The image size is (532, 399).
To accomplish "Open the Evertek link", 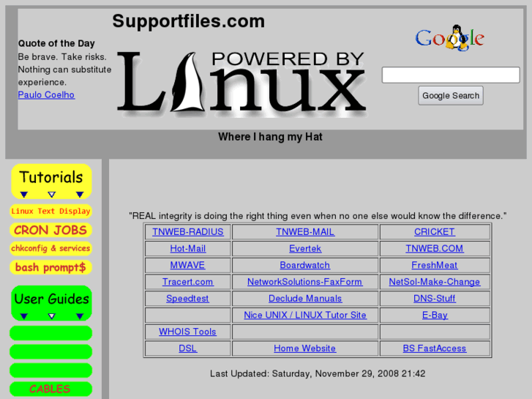I will (305, 248).
